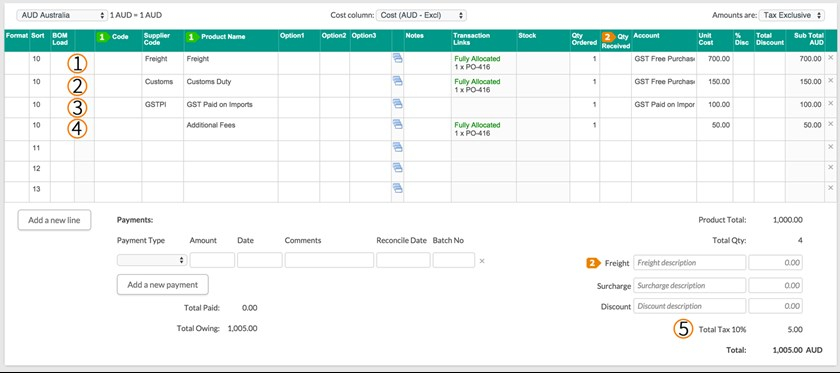Click the GST Paid on Imports name cell
840x373 pixels.
click(230, 108)
